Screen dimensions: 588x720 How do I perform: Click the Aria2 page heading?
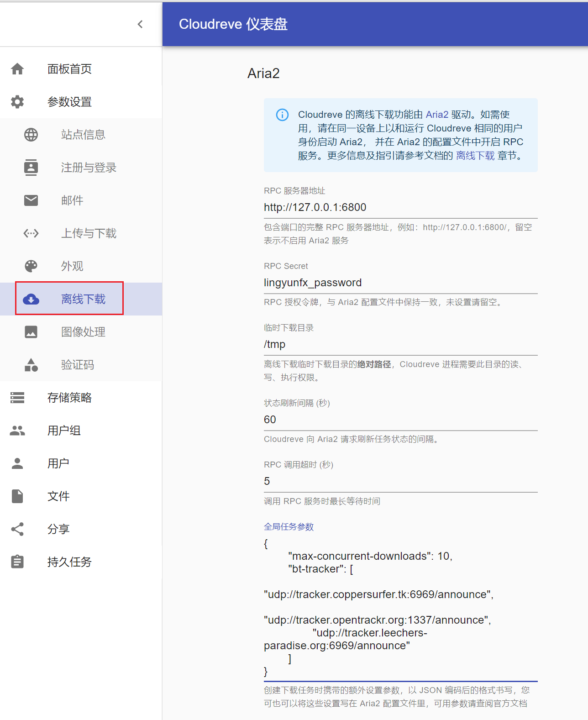click(263, 74)
